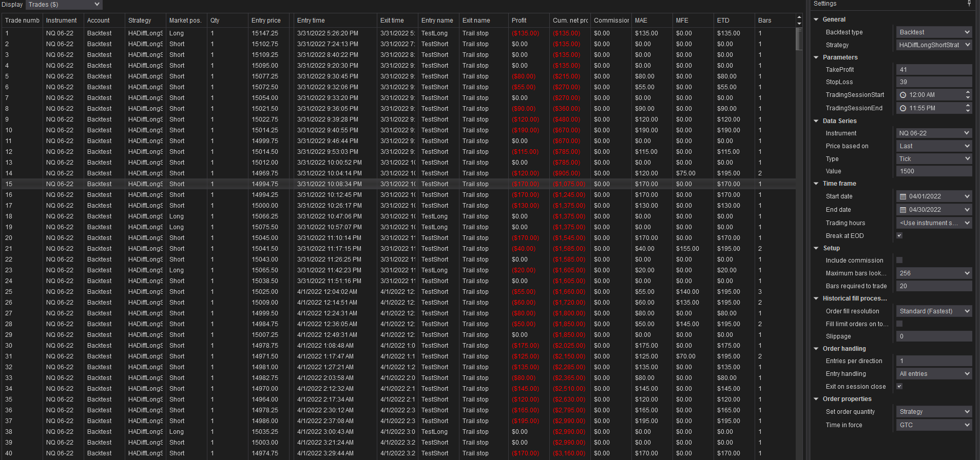Image resolution: width=980 pixels, height=460 pixels.
Task: Open the Maximum bars look back dropdown
Action: point(934,273)
